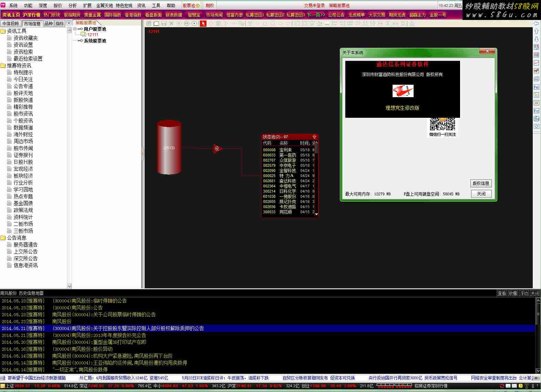Screen dimensions: 541x392
Task: Click the clock icon in right sidebar
Action: click(537, 126)
